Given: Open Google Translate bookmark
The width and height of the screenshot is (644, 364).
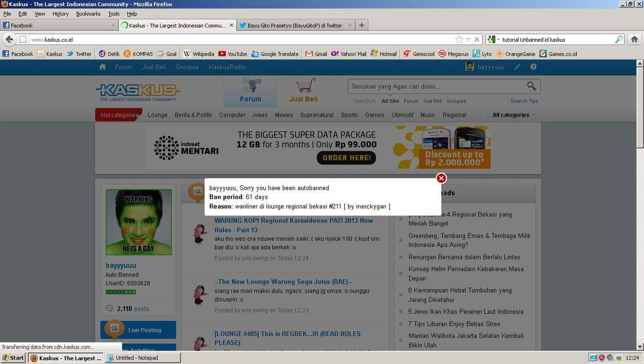Looking at the screenshot, I should click(275, 54).
